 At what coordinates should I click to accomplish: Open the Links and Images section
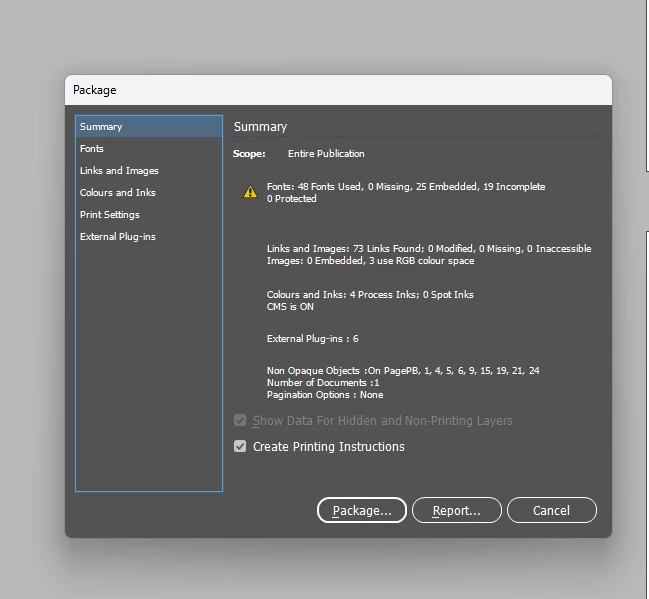149,171
